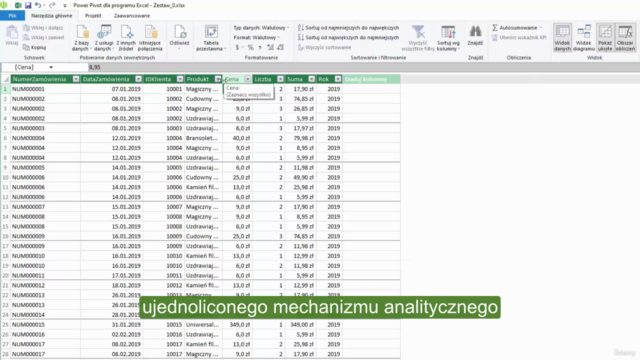The image size is (640, 360).
Task: Switch to Excel workbook icon
Action: pyautogui.click(x=18, y=5)
